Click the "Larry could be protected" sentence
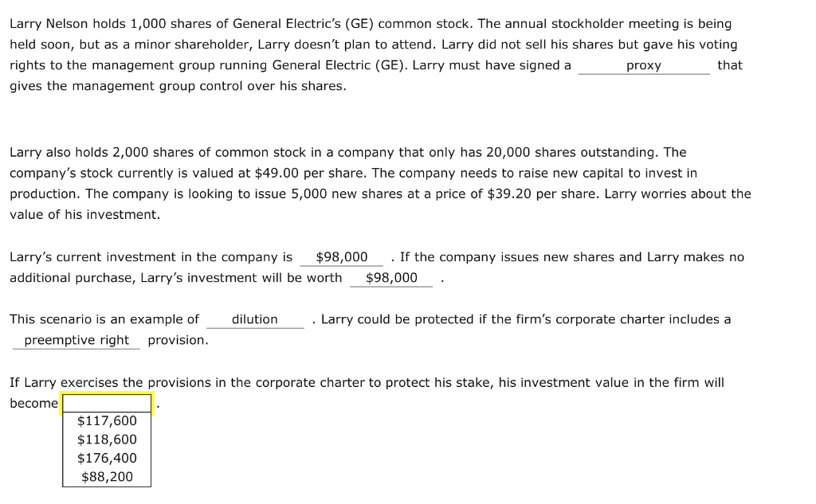 pos(526,319)
